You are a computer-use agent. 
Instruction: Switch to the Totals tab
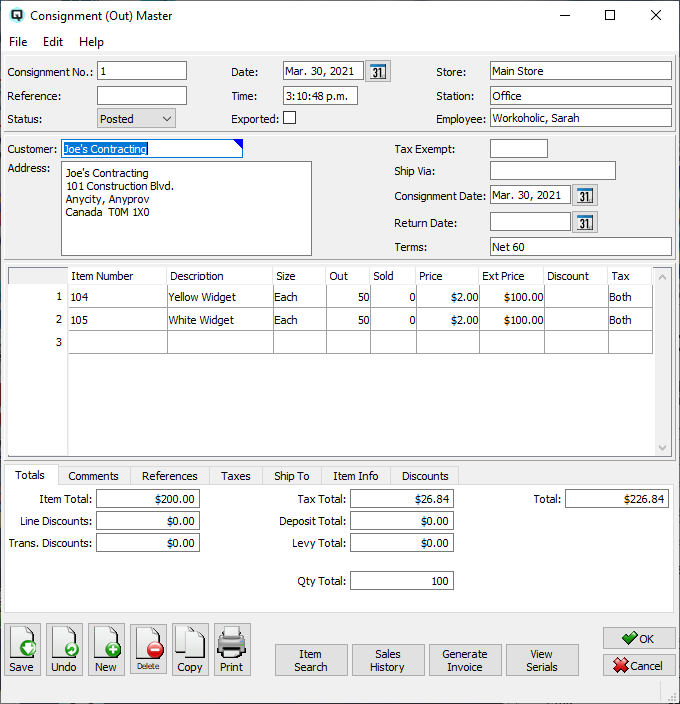pyautogui.click(x=30, y=475)
